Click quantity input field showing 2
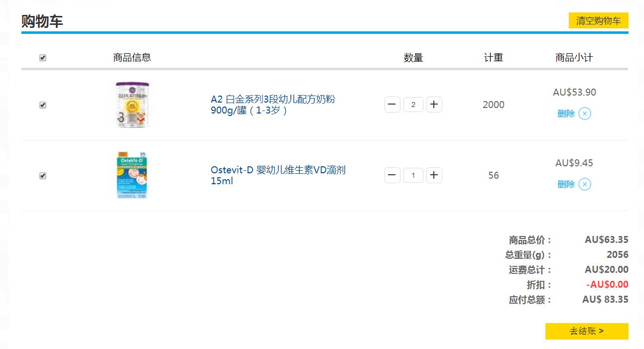This screenshot has width=644, height=349. (x=413, y=105)
